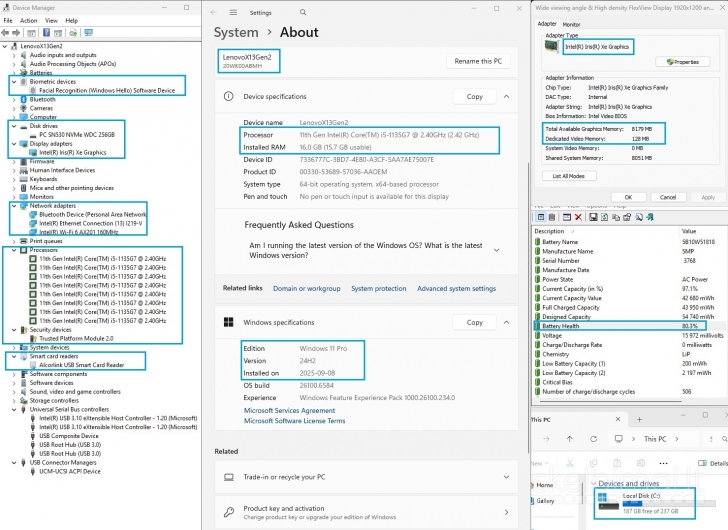This screenshot has width=728, height=530.
Task: Go back using Settings back arrow
Action: pos(214,13)
